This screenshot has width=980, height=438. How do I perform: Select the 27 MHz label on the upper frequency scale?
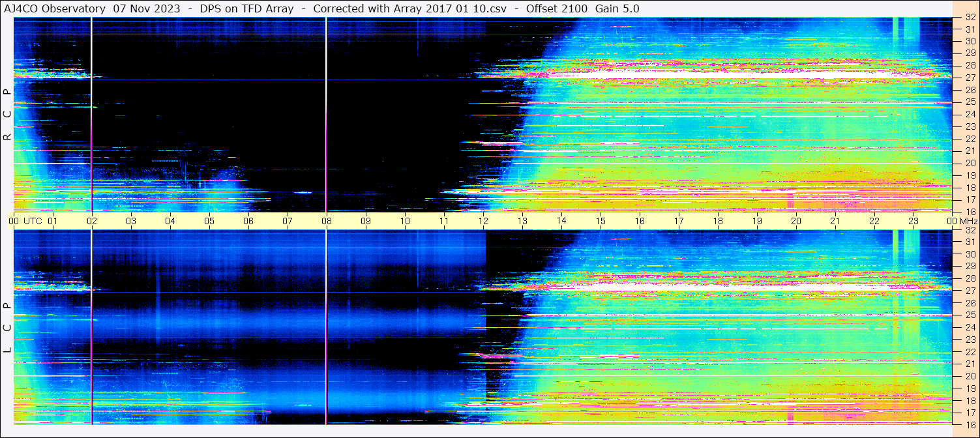coord(970,78)
